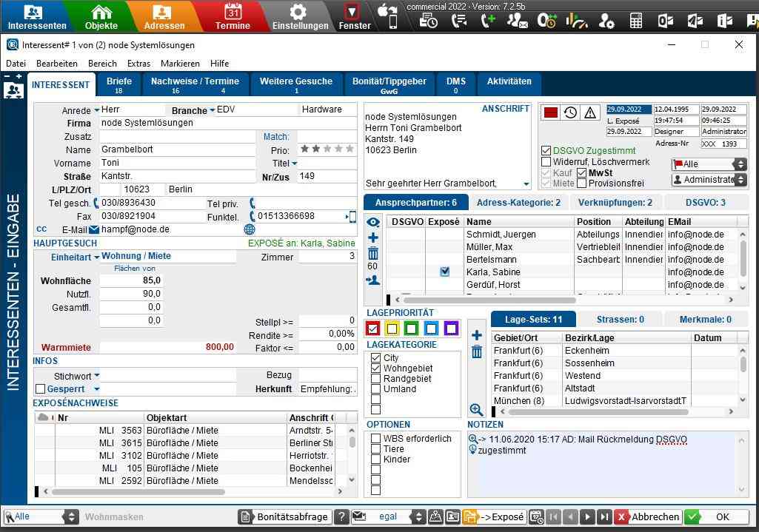Click the warning triangle icon
The image size is (759, 532).
590,112
